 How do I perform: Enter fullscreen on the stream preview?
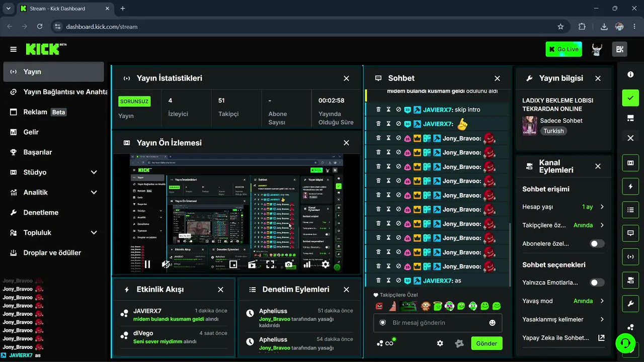[270, 264]
